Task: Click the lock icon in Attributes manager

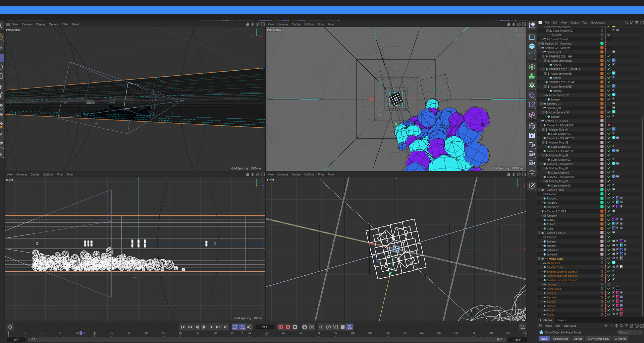Action: 632,326
